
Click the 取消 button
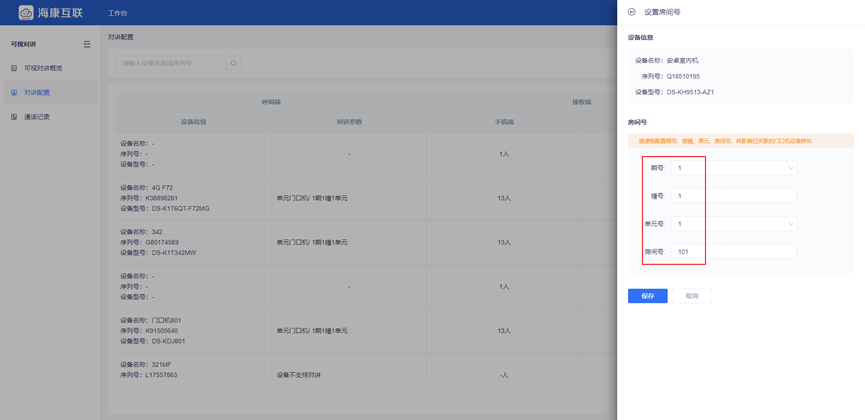click(x=691, y=296)
